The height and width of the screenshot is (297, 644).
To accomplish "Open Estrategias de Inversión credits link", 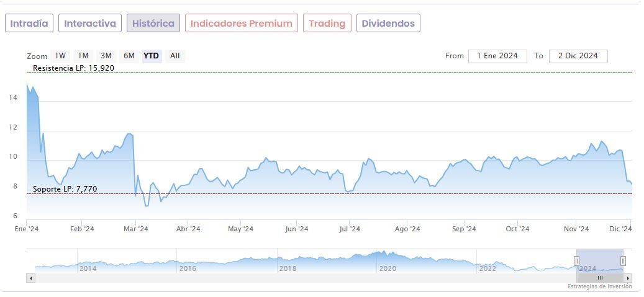I will pyautogui.click(x=599, y=286).
